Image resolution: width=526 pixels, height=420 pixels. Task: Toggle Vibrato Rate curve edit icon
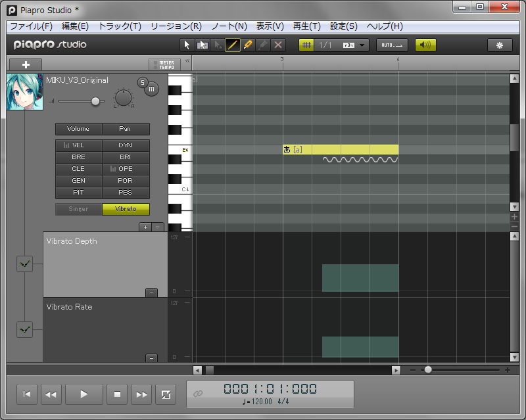(25, 330)
